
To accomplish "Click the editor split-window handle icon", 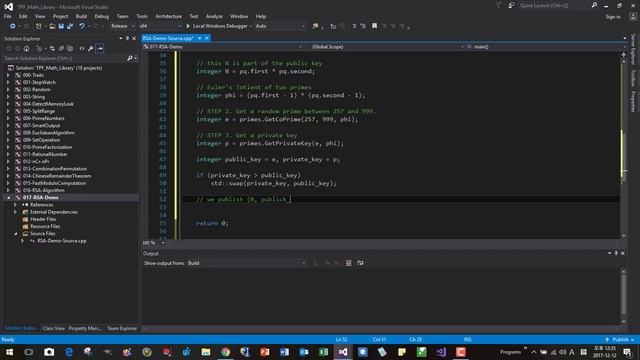I will point(623,54).
